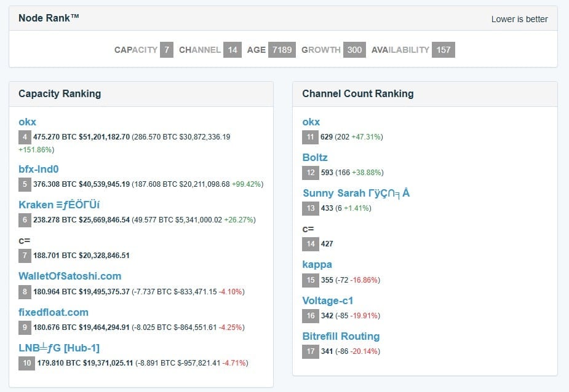Open the bfx-lnd0 node link
Screen dimensions: 569x392
click(39, 169)
